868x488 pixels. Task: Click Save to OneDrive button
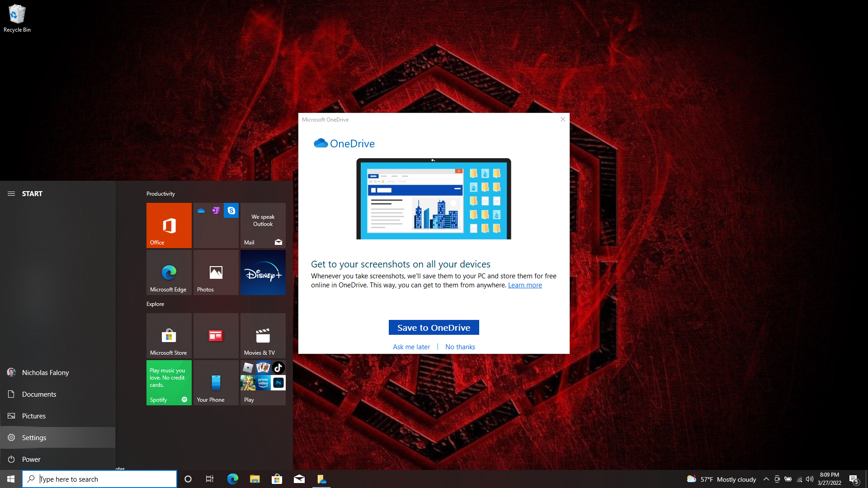pyautogui.click(x=434, y=327)
